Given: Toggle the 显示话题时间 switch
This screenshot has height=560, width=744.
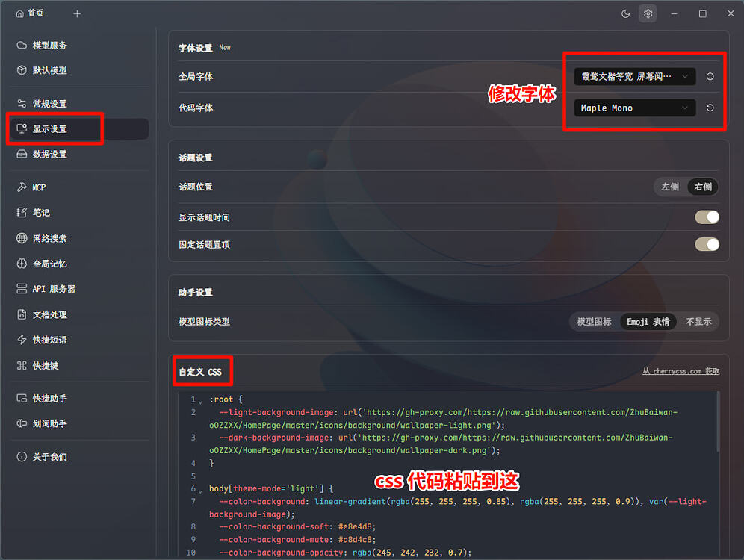Looking at the screenshot, I should 707,217.
